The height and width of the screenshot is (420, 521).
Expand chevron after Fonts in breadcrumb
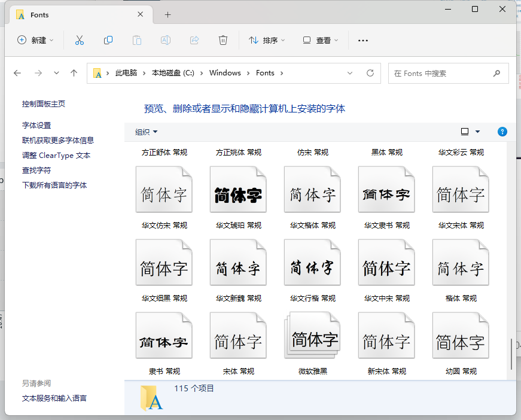[282, 73]
